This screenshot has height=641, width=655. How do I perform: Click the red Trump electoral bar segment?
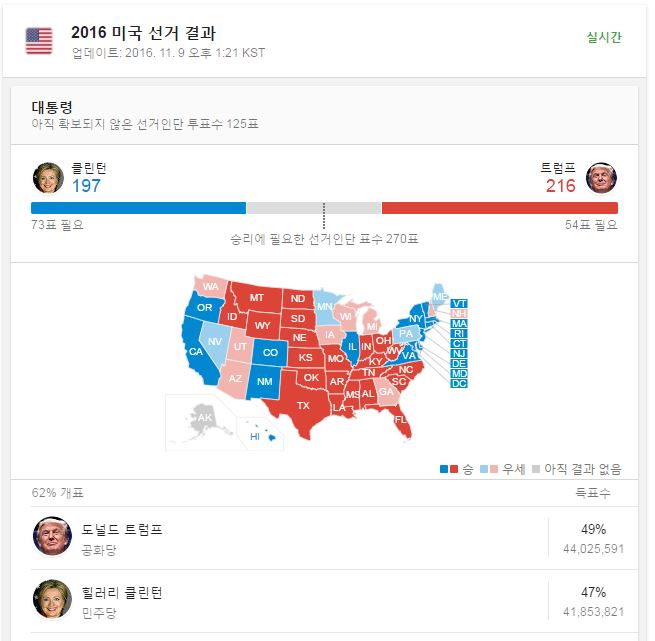(499, 208)
